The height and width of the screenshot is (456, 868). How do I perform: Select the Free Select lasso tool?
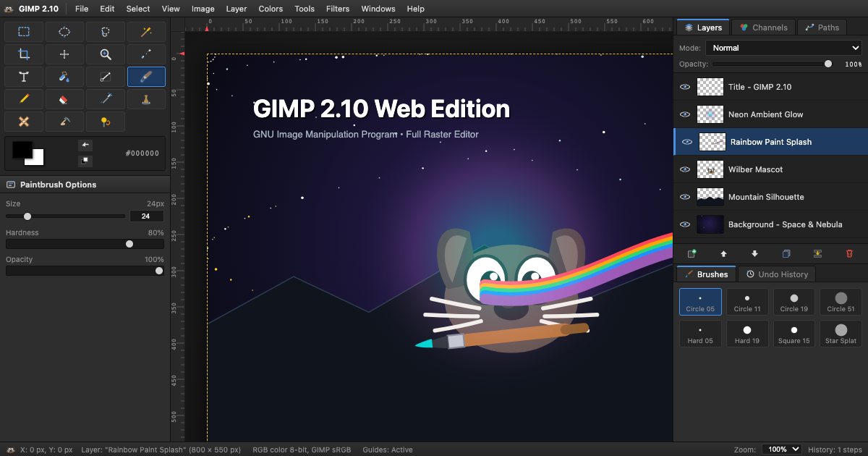click(106, 32)
